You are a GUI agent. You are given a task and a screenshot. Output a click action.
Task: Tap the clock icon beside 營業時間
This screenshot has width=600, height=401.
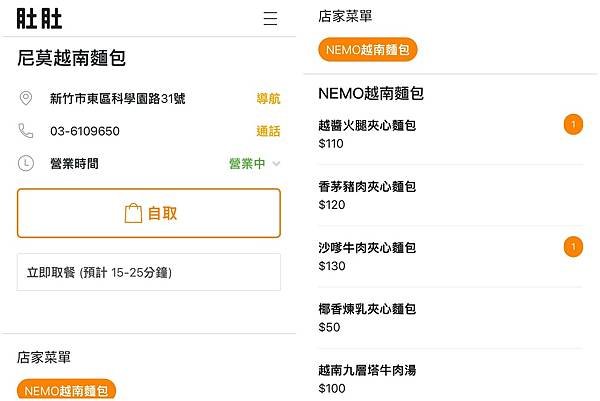[x=26, y=163]
